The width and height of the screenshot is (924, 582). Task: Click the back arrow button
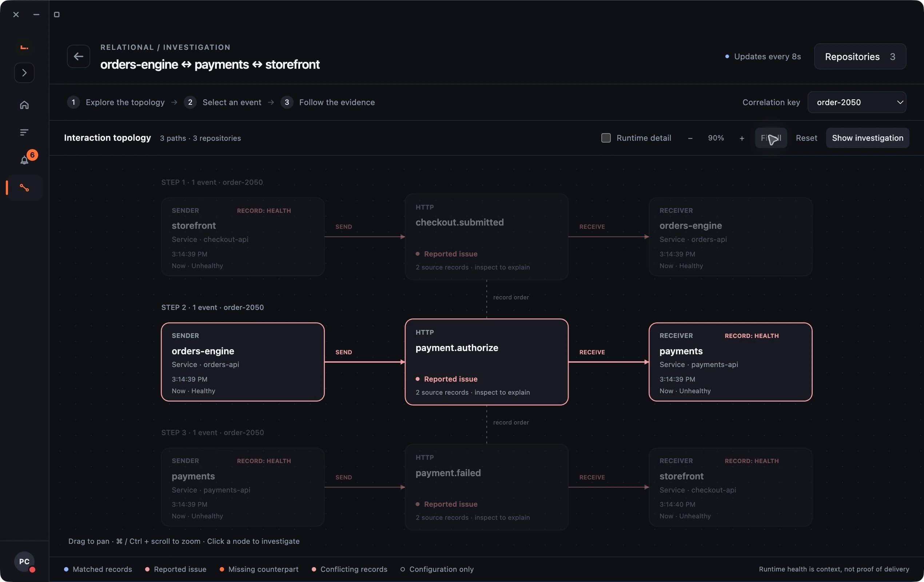point(78,56)
